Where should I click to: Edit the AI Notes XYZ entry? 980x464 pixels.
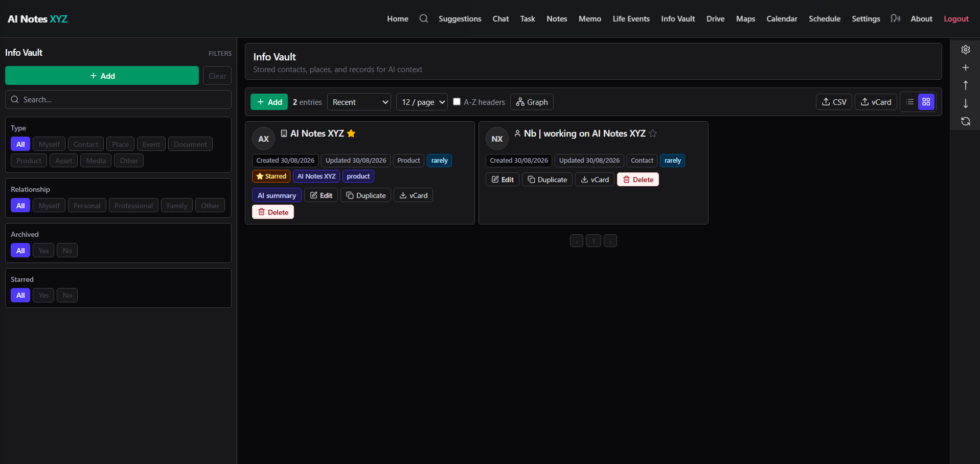[x=321, y=195]
